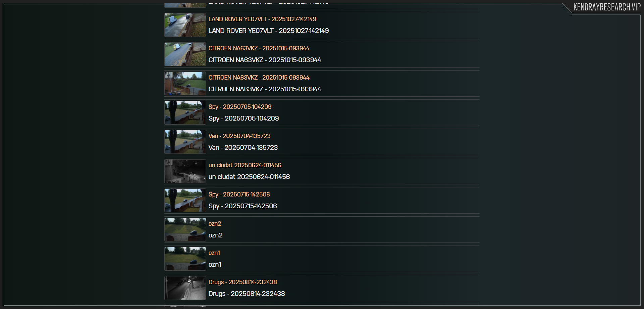The height and width of the screenshot is (309, 644).
Task: Select the white LAND ROVER YE07VLT description text
Action: (269, 31)
